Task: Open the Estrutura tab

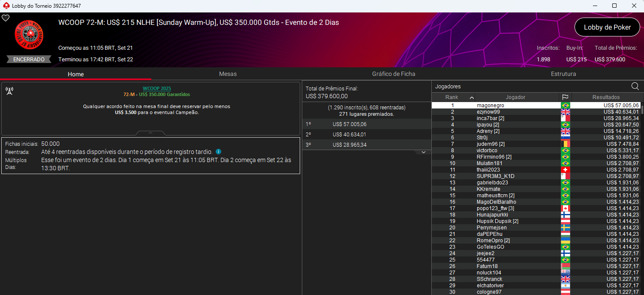Action: click(563, 74)
